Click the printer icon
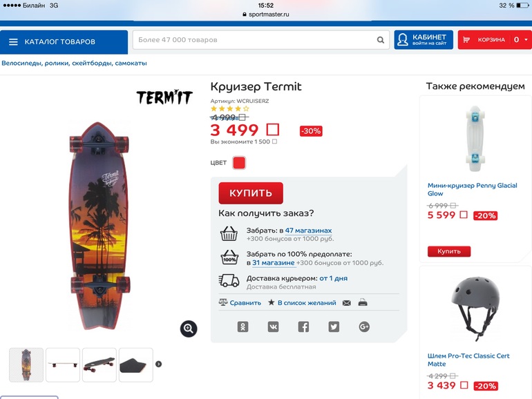Image resolution: width=532 pixels, height=399 pixels. [x=363, y=302]
